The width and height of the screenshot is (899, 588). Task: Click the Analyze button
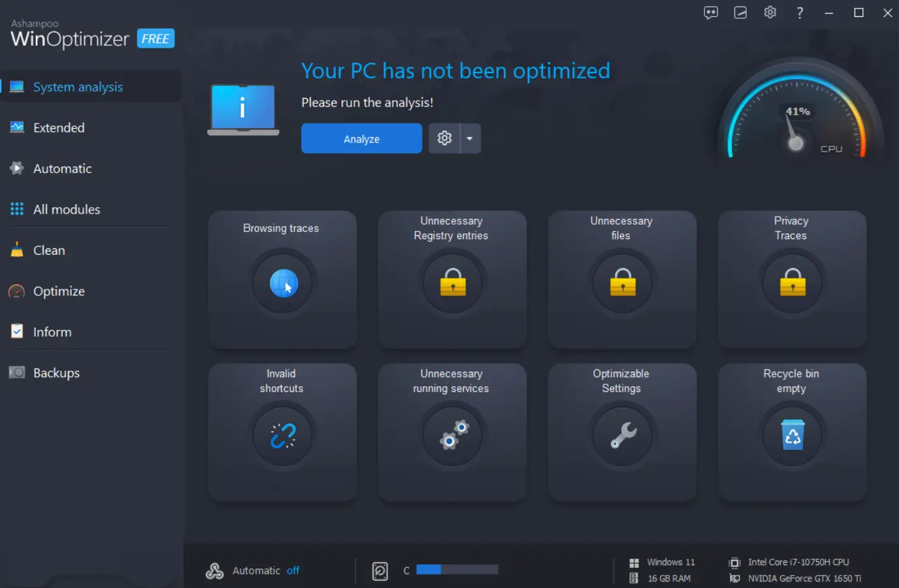(361, 138)
